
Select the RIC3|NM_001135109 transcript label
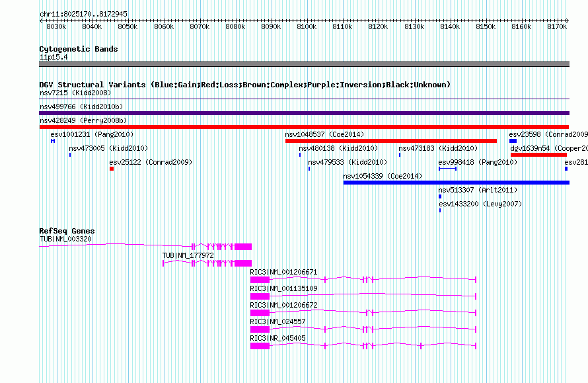pyautogui.click(x=283, y=288)
